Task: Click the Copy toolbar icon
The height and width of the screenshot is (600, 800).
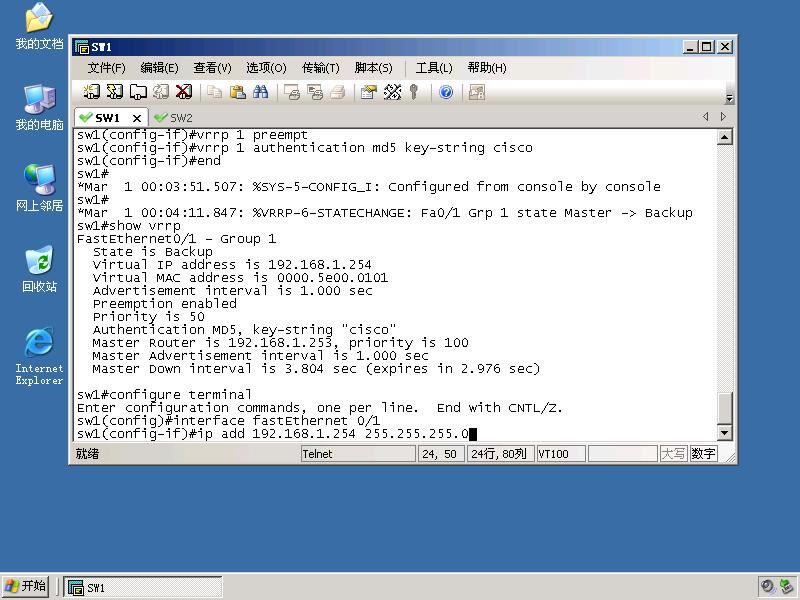Action: 214,92
